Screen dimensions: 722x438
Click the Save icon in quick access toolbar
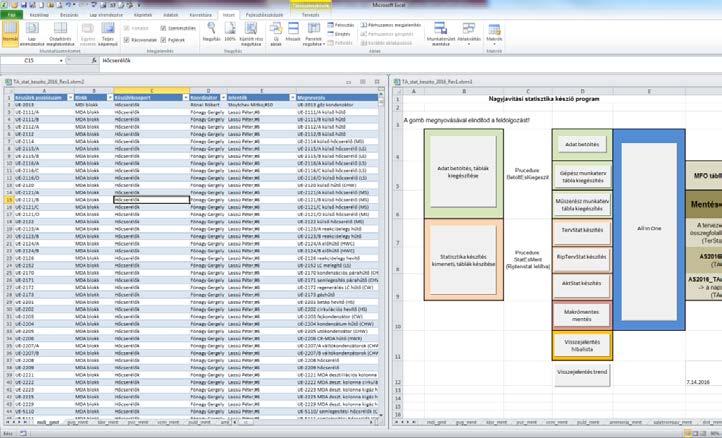pyautogui.click(x=23, y=5)
